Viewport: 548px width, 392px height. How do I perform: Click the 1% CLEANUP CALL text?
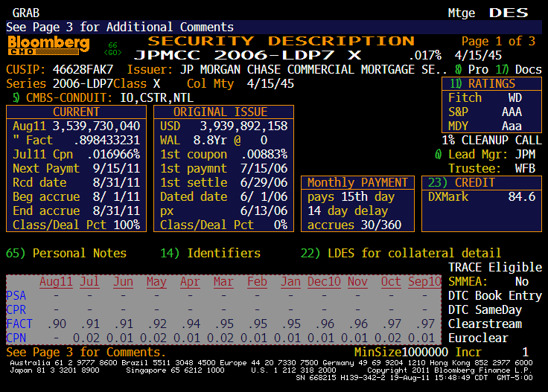[491, 140]
